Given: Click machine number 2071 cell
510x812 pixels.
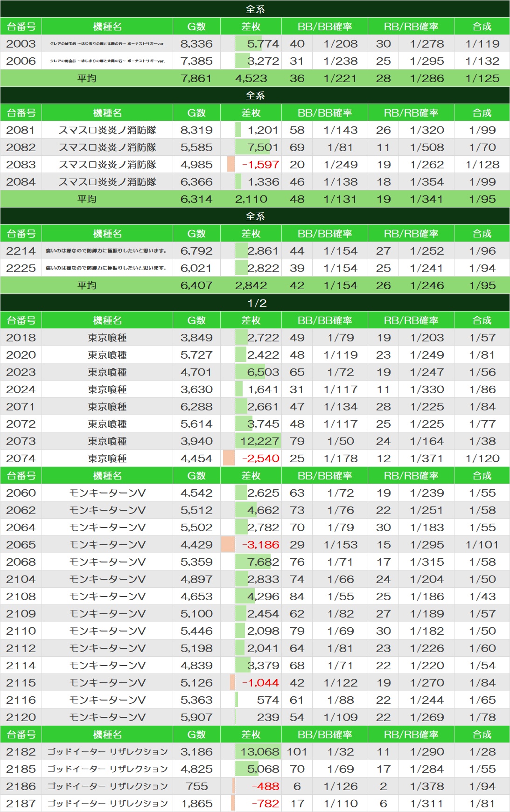Looking at the screenshot, I should pos(21,407).
